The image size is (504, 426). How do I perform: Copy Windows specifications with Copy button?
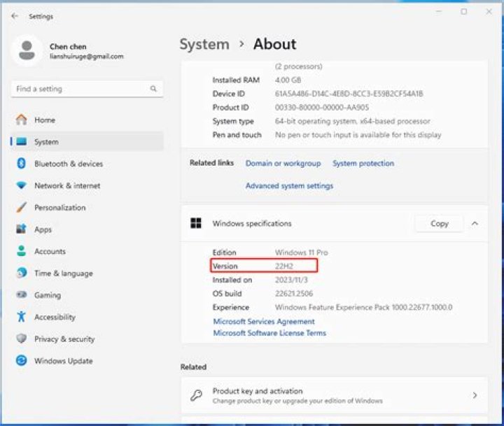439,223
